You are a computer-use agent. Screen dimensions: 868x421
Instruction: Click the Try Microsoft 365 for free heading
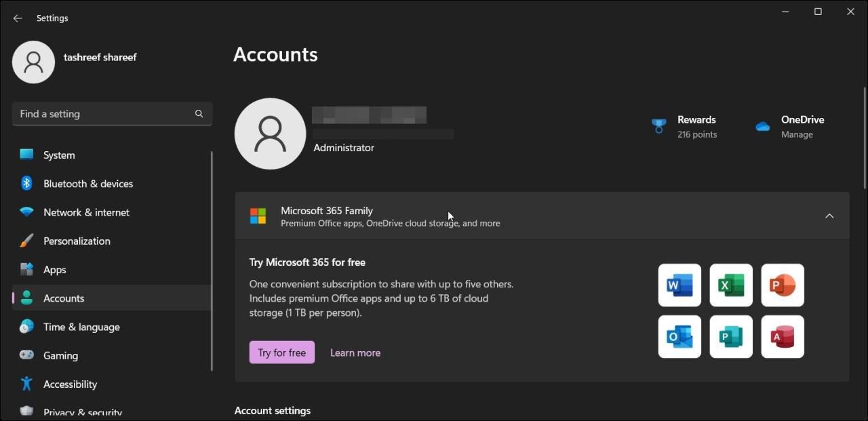point(307,262)
